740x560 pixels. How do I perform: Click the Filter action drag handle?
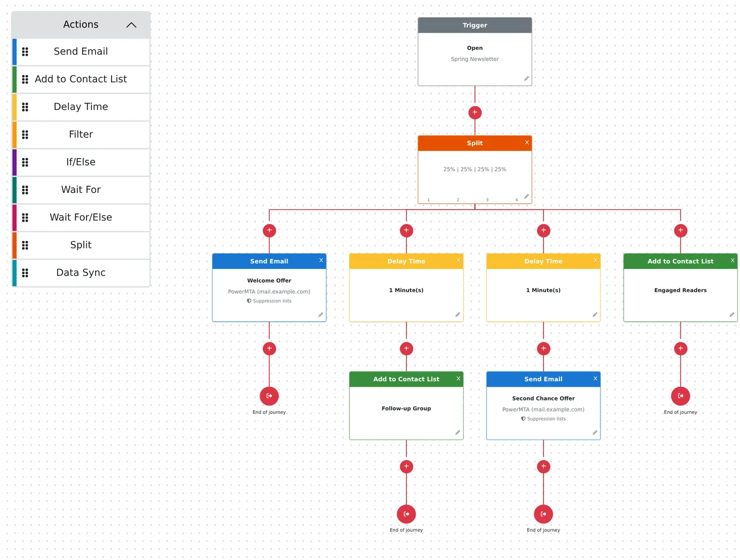(x=25, y=135)
